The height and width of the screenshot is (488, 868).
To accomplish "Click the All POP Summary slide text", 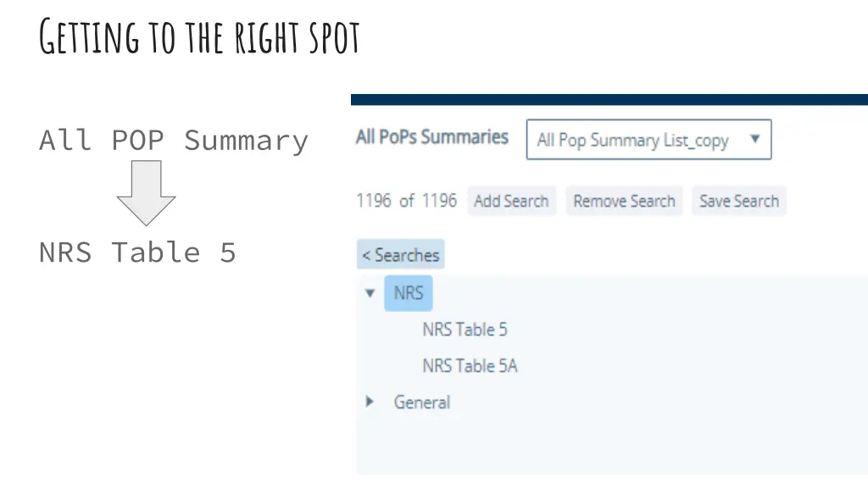I will pos(173,141).
